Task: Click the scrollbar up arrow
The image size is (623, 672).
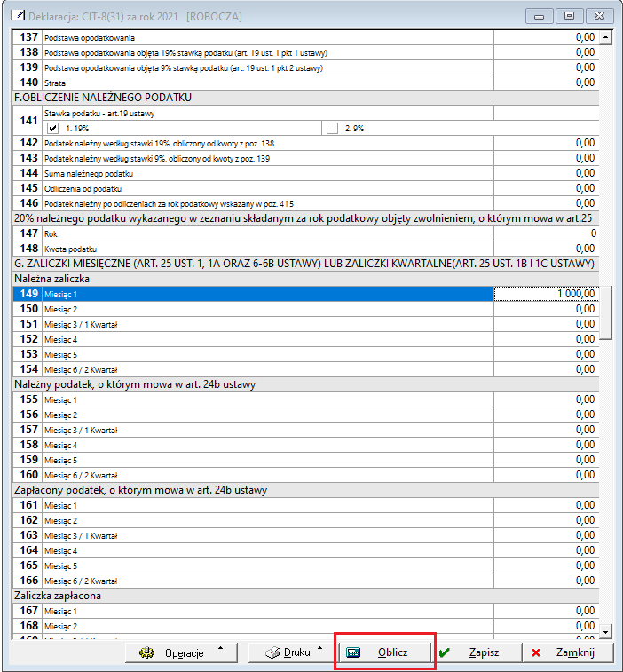Action: click(605, 37)
